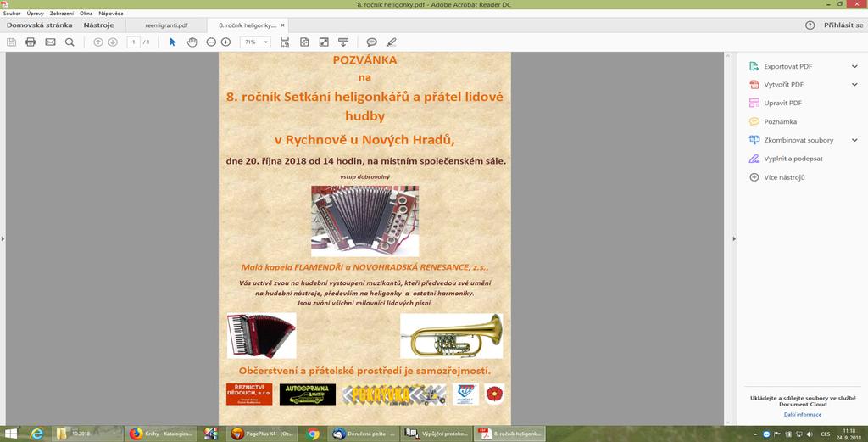Open the Okna menu

(x=86, y=14)
